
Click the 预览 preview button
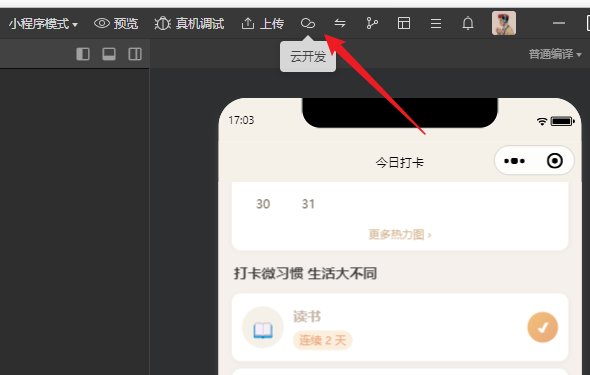116,24
